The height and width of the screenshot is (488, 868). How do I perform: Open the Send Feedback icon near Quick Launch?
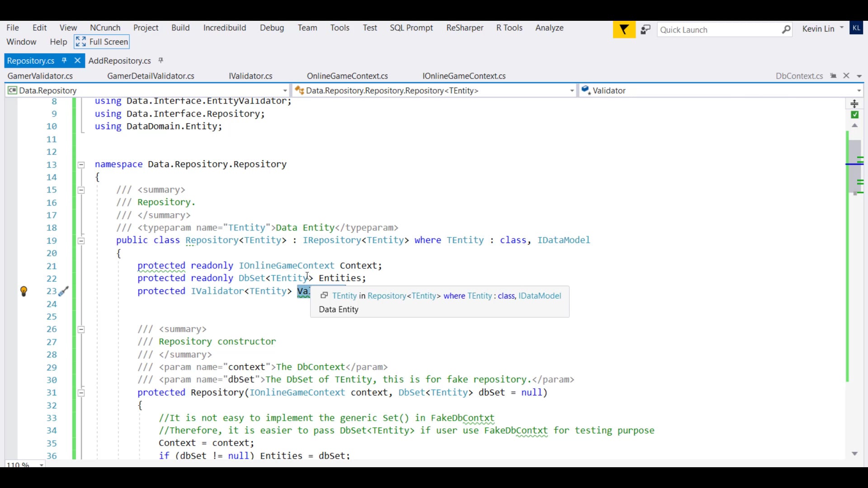click(x=646, y=29)
